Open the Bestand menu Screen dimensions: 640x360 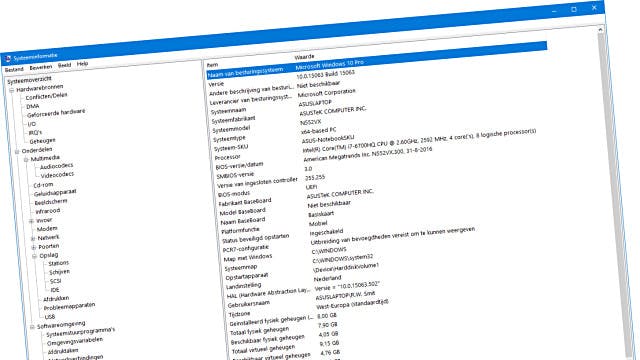[x=14, y=70]
